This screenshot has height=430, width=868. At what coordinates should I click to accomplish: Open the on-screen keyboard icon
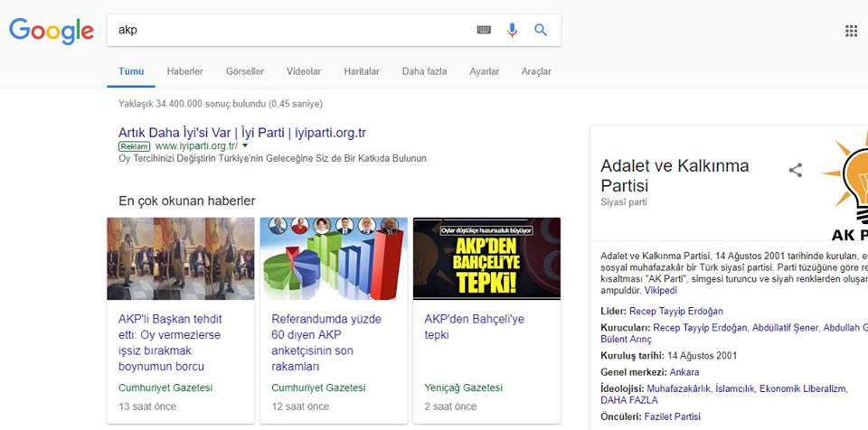click(x=484, y=30)
